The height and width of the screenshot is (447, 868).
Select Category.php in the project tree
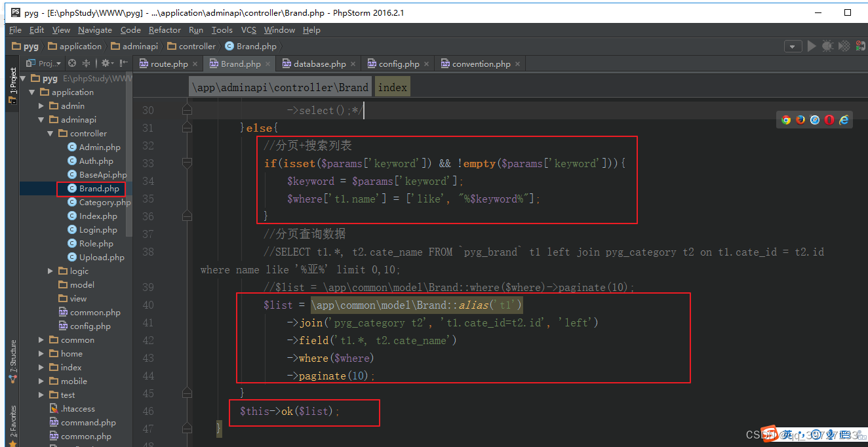coord(99,202)
